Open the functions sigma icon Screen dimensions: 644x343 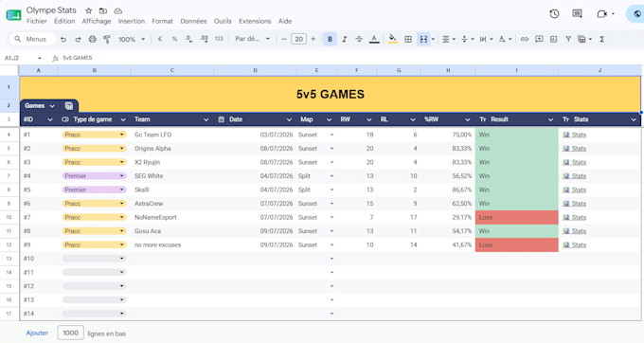(601, 39)
